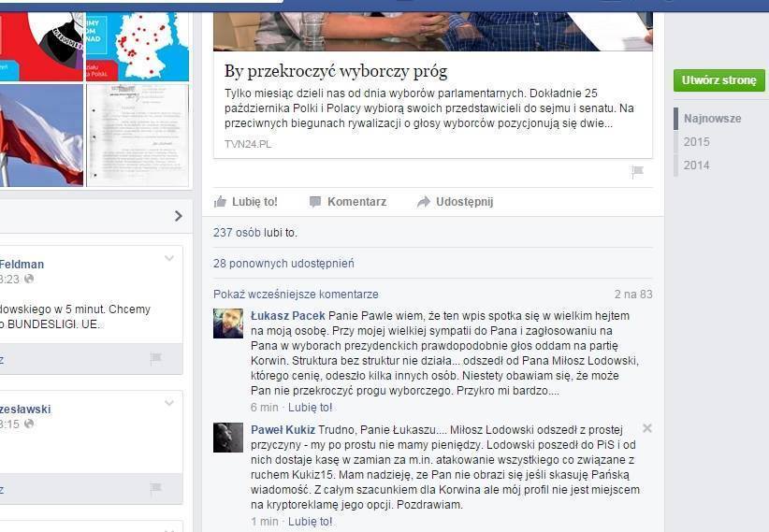Select Najnowsze in the timeline navigation
The width and height of the screenshot is (769, 532).
click(x=712, y=119)
